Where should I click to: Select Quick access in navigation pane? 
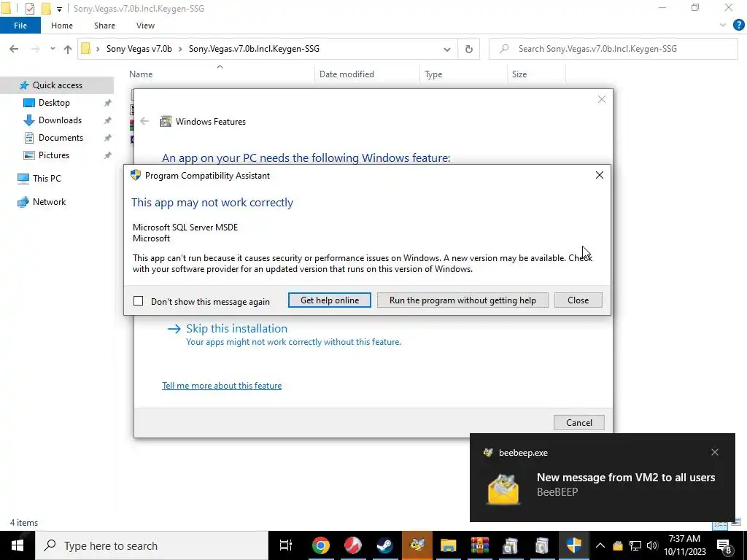(x=57, y=85)
